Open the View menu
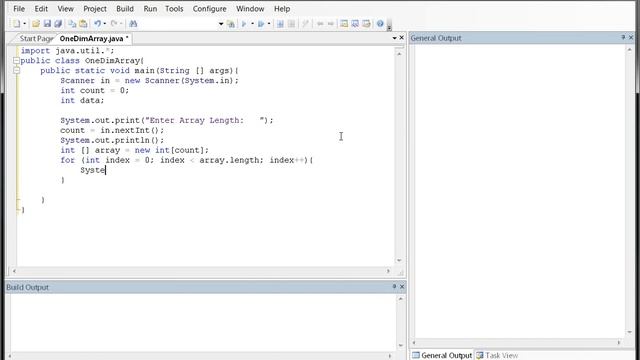Viewport: 640px width, 360px height. click(x=65, y=9)
